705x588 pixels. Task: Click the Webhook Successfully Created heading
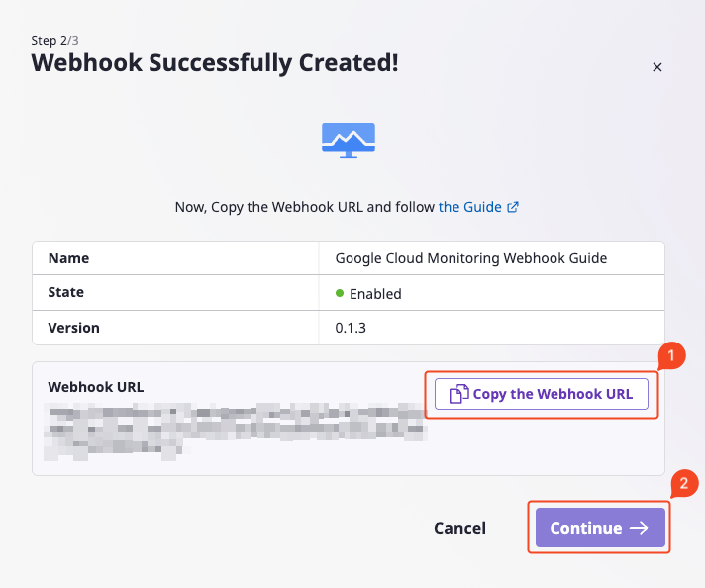(x=215, y=63)
